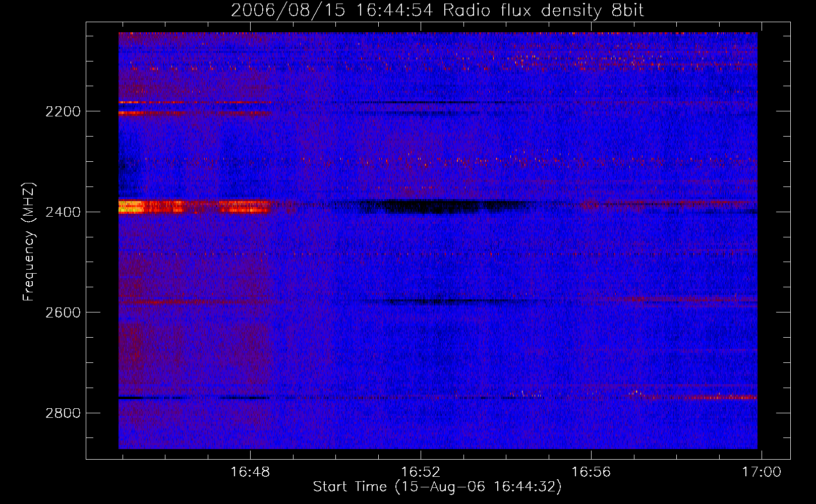Viewport: 816px width, 504px height.
Task: Click the 'Start Time (15-Aug-06 16:44:32)' axis label
Action: (x=437, y=487)
